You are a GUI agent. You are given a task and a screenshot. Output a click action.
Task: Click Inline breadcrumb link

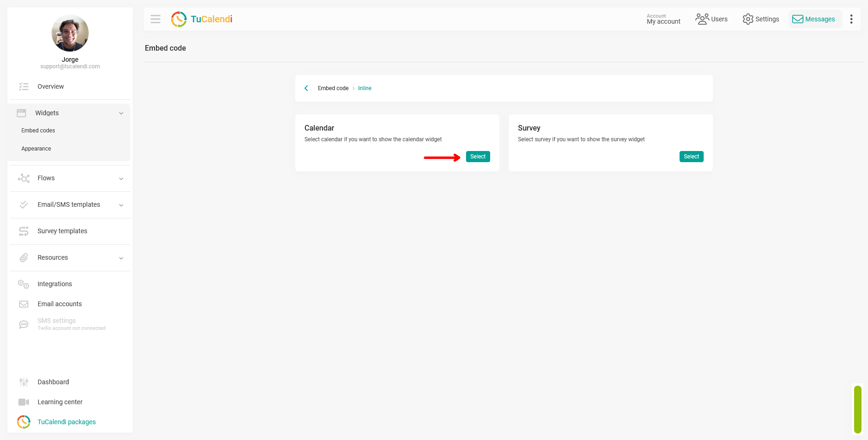pos(364,88)
